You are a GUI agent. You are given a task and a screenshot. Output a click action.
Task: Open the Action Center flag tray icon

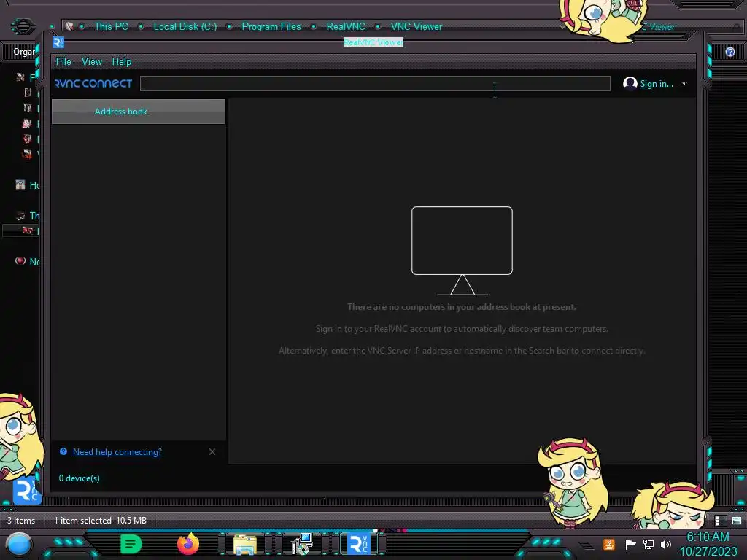pos(630,544)
